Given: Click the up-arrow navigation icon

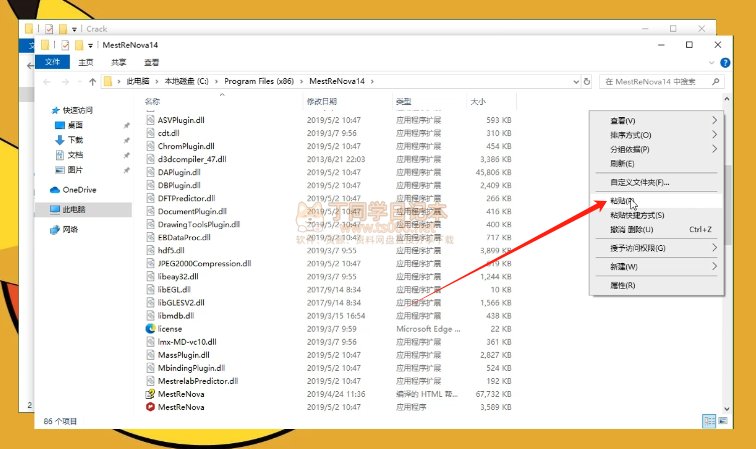Looking at the screenshot, I should coord(93,81).
